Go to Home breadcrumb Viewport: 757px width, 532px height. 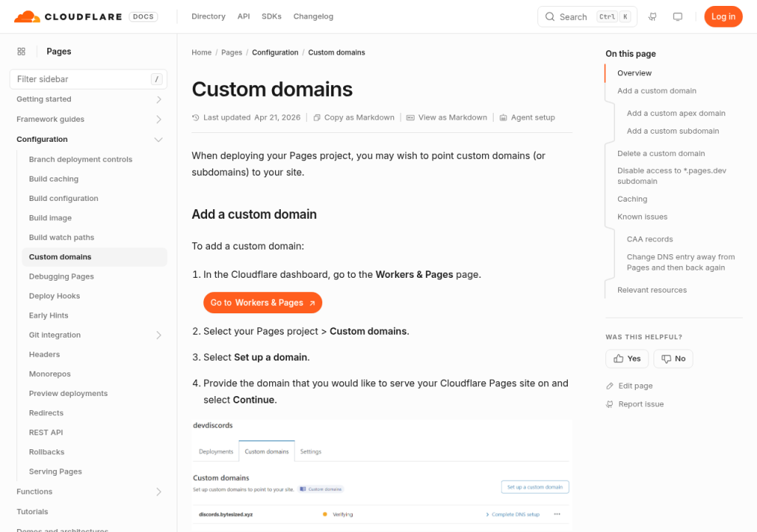pyautogui.click(x=201, y=52)
